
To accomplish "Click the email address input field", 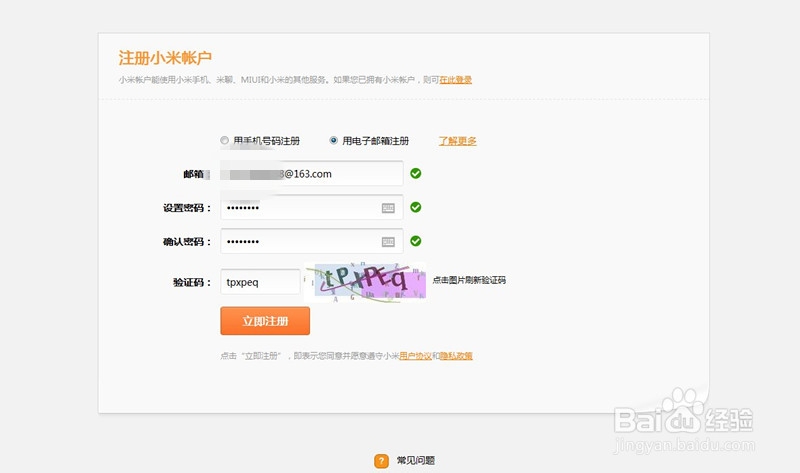I will pos(312,173).
